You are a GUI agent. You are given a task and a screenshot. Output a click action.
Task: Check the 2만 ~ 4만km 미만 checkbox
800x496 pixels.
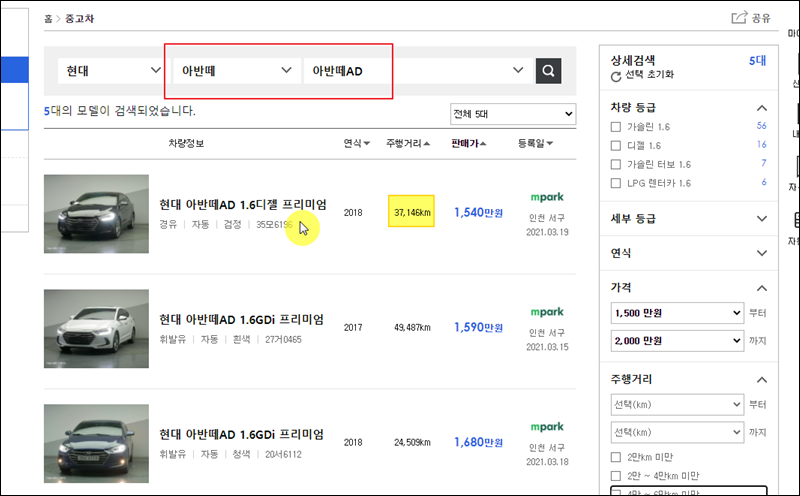click(x=616, y=476)
